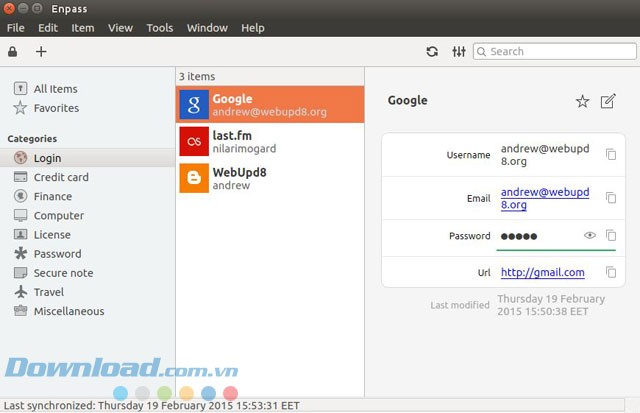Select the Computer category
This screenshot has height=413, width=640.
click(49, 215)
